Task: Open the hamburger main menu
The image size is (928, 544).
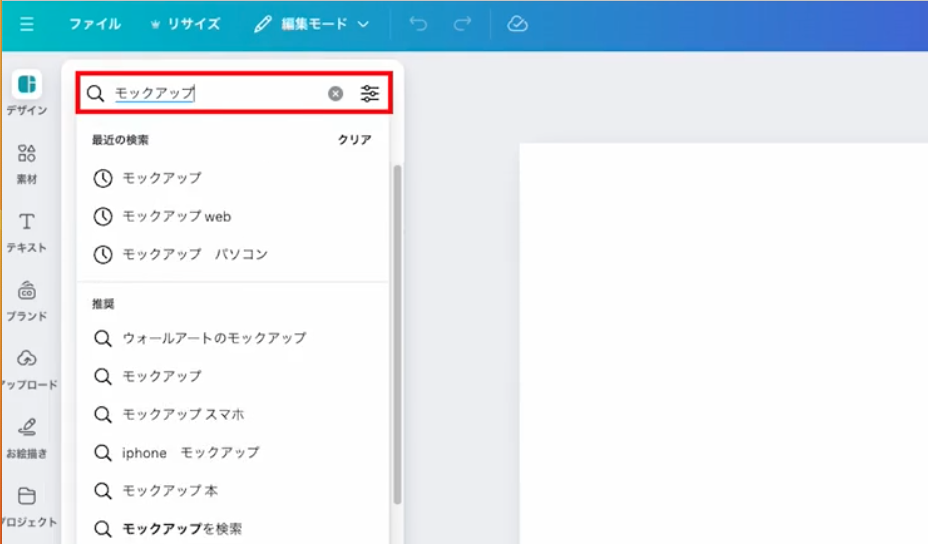Action: pos(27,24)
